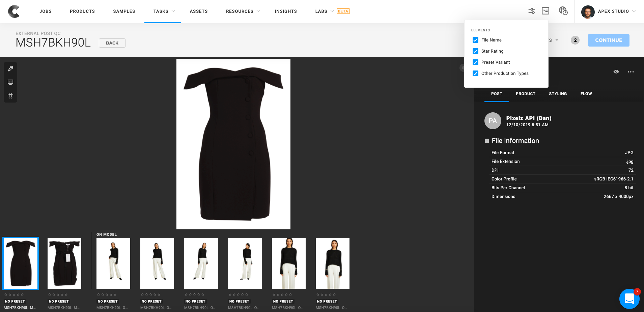Uncheck the File Name checkbox
Viewport: 644px width, 312px height.
(475, 40)
